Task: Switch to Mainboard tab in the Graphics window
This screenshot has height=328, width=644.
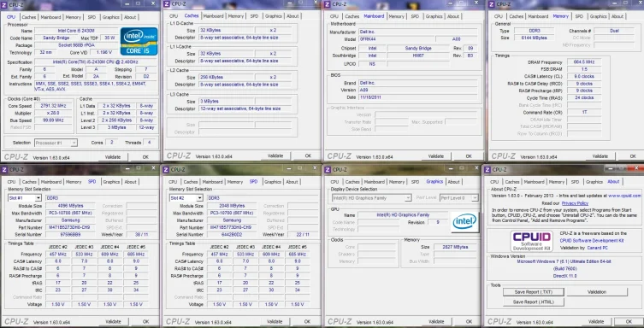Action: [x=375, y=182]
